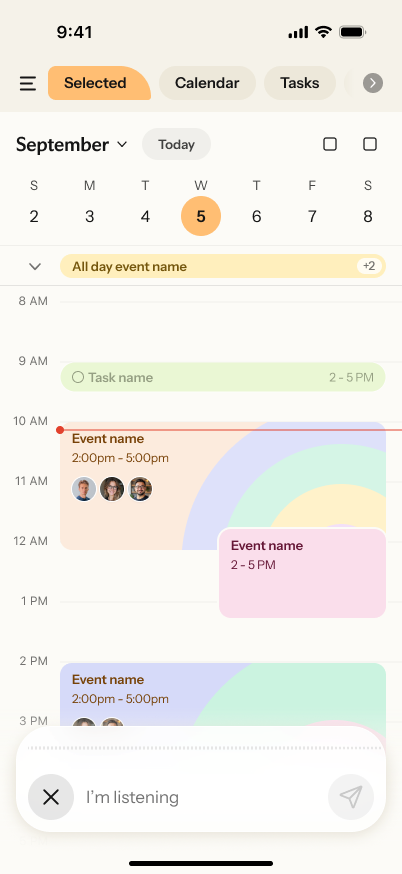
Task: Open the hamburger menu
Action: (x=28, y=84)
